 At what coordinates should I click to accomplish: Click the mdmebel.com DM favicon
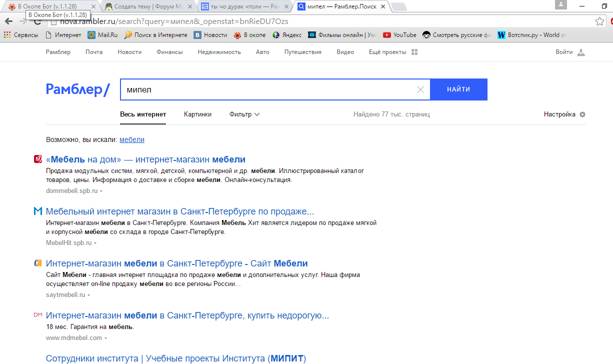click(38, 315)
